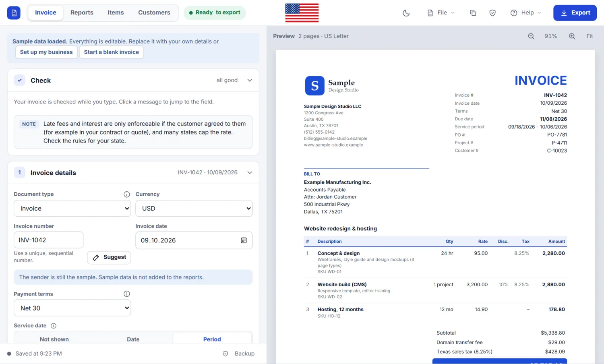The height and width of the screenshot is (364, 604).
Task: Click the US flag language icon
Action: [x=302, y=13]
